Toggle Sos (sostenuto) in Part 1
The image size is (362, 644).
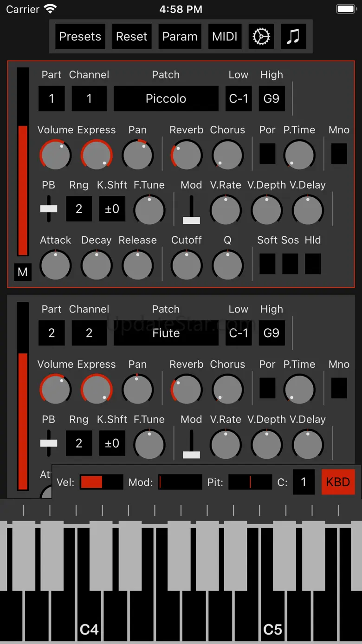pyautogui.click(x=290, y=264)
